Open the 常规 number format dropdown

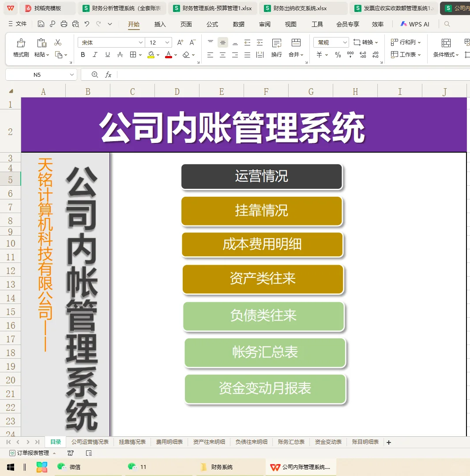(x=330, y=42)
